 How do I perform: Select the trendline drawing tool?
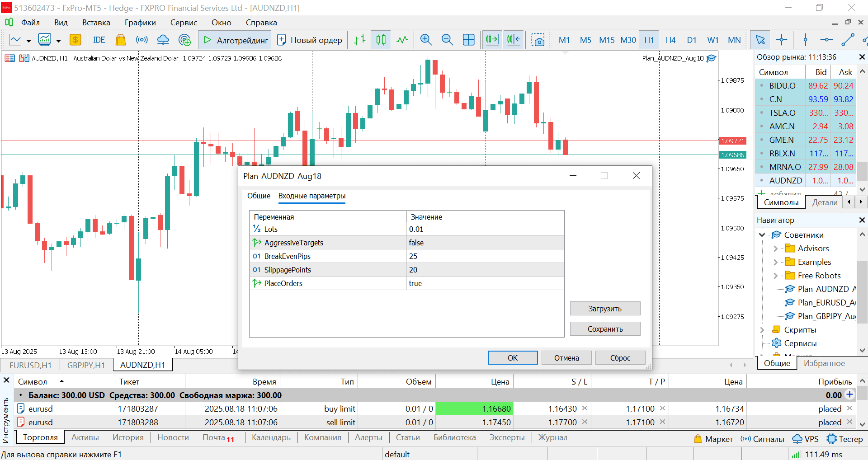click(848, 40)
